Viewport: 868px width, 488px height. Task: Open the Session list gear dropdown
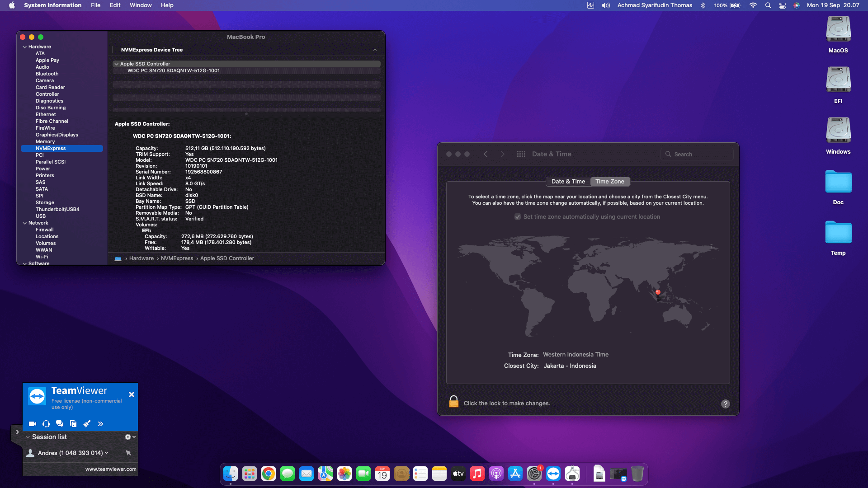[130, 437]
